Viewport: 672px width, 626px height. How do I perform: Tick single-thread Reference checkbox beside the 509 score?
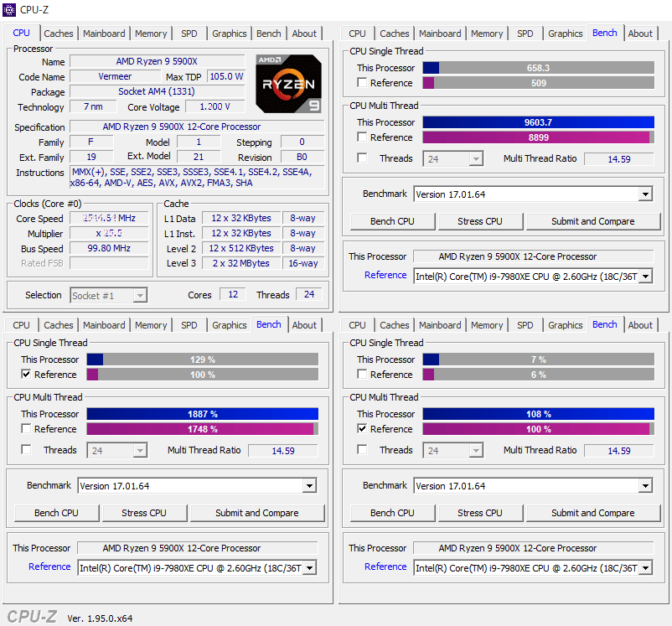point(362,82)
